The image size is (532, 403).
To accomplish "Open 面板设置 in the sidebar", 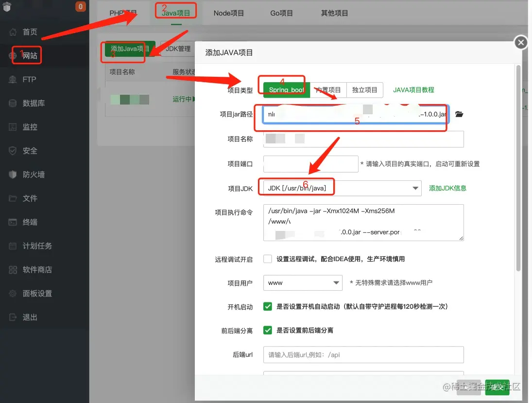I will coord(37,293).
